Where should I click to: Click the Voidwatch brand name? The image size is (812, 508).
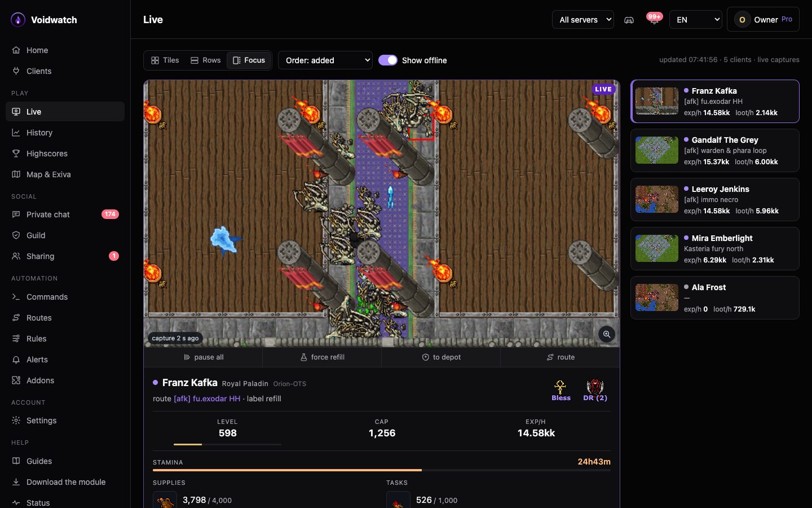pyautogui.click(x=54, y=20)
